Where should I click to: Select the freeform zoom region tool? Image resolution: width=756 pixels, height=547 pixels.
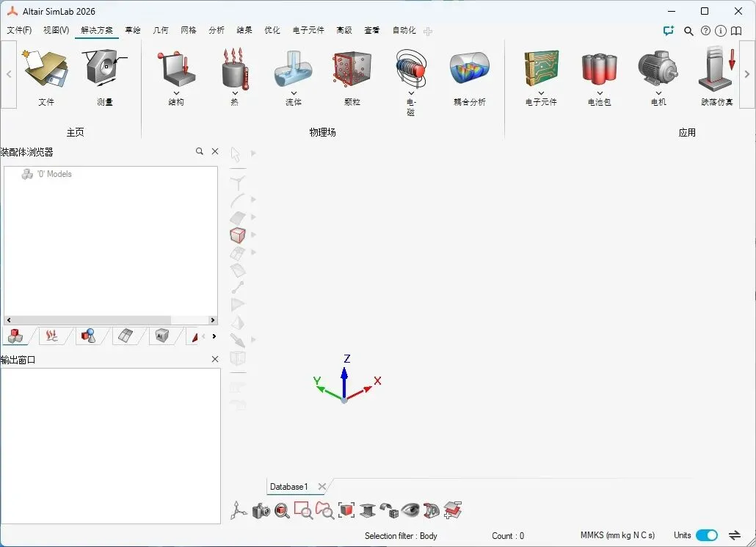324,510
